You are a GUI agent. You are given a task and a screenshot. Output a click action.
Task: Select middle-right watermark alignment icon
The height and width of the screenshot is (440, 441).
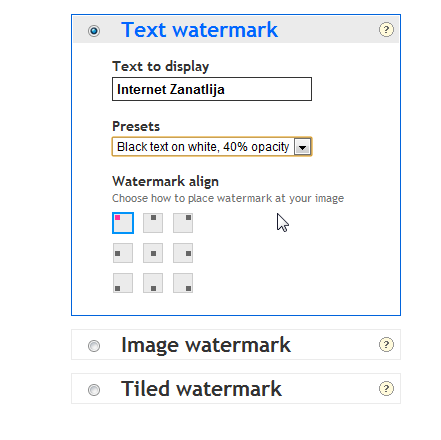pos(183,253)
